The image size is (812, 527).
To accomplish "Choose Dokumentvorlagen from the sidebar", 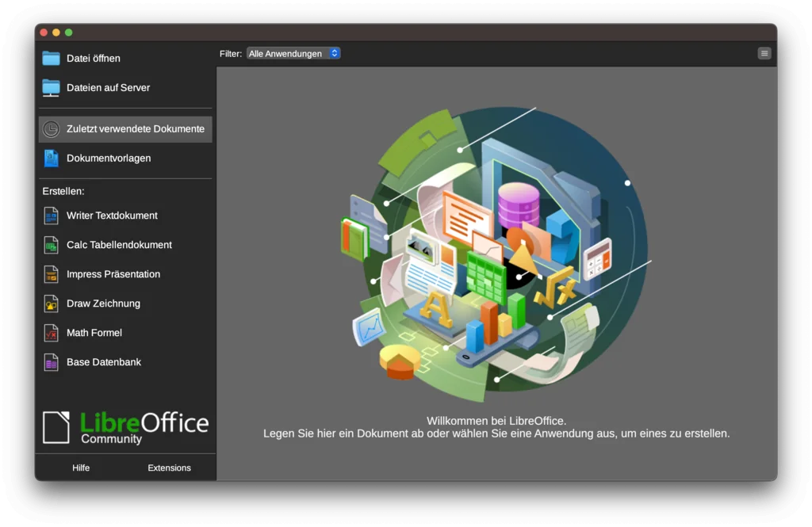I will 109,158.
